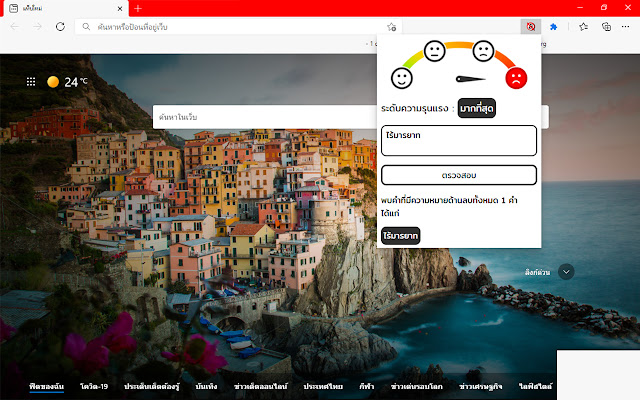Open a new tab with plus button

point(138,8)
